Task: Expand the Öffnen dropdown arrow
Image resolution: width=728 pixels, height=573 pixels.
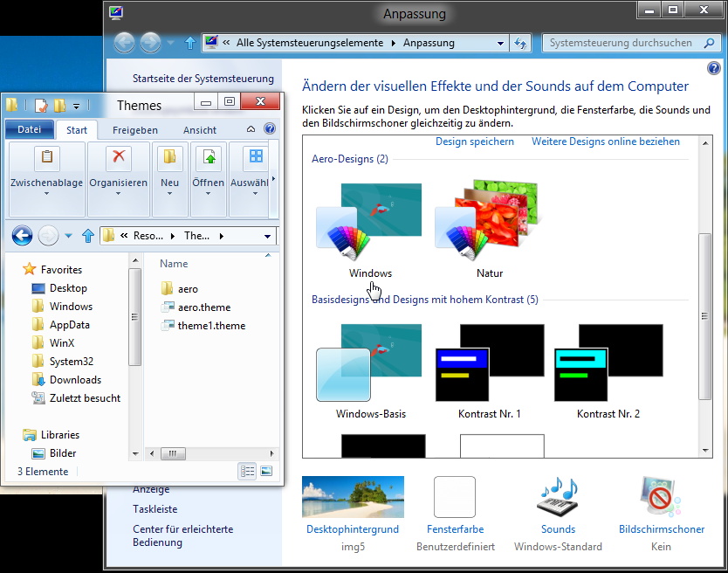Action: 208,194
